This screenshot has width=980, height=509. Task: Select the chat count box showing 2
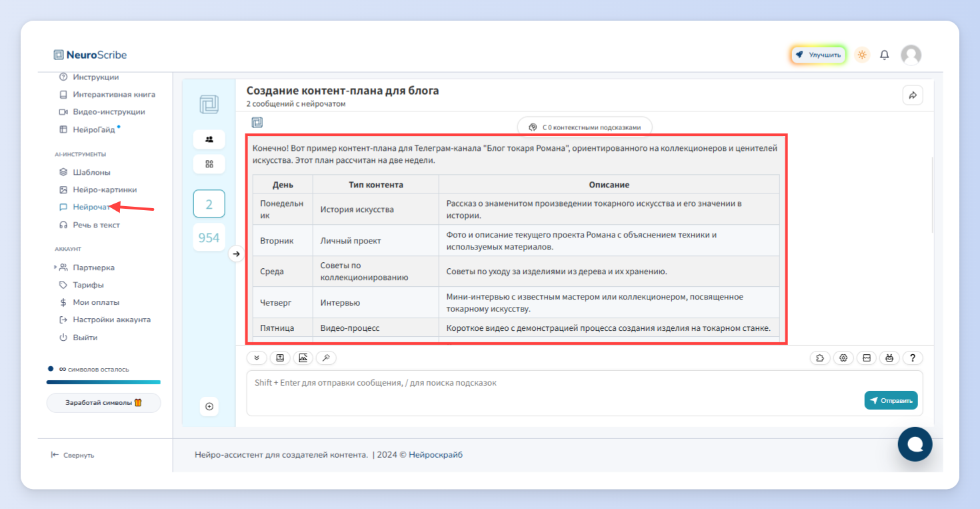point(209,204)
